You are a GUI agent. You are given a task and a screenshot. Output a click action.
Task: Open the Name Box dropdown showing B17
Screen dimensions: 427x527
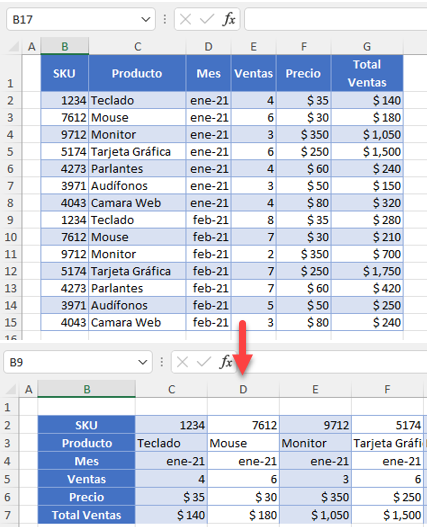click(x=146, y=19)
